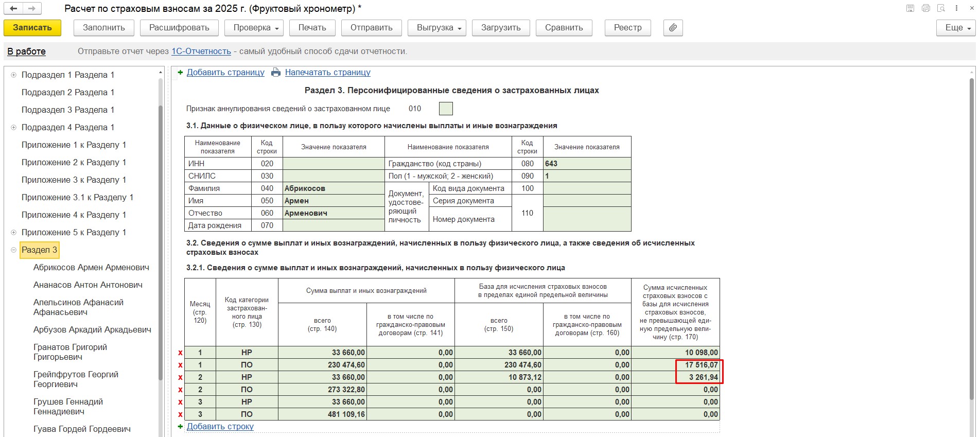Click the green plus icon by Добавить страницу
The height and width of the screenshot is (437, 980).
[x=180, y=73]
